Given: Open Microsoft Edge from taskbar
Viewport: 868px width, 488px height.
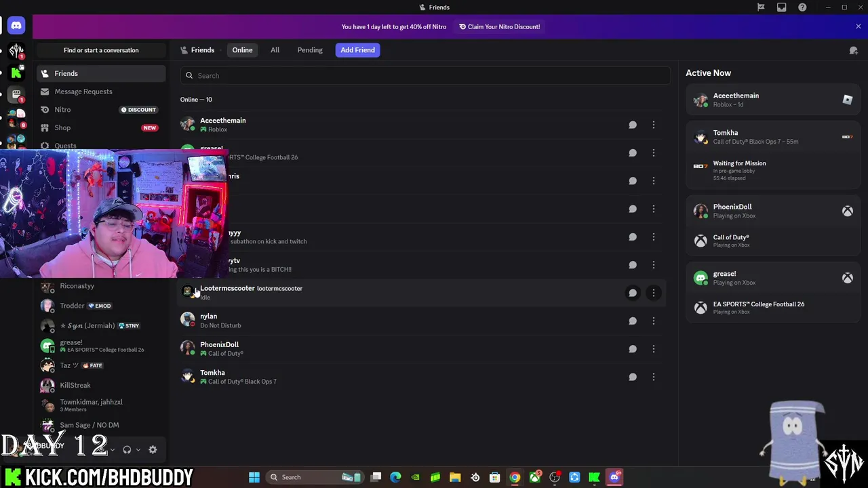Looking at the screenshot, I should point(395,477).
